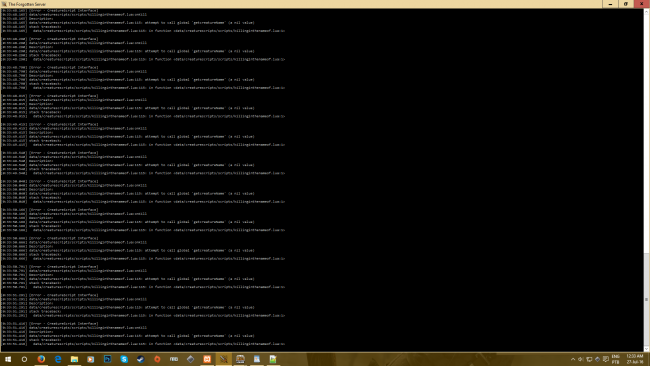
Task: Show hidden system tray icons
Action: 573,359
